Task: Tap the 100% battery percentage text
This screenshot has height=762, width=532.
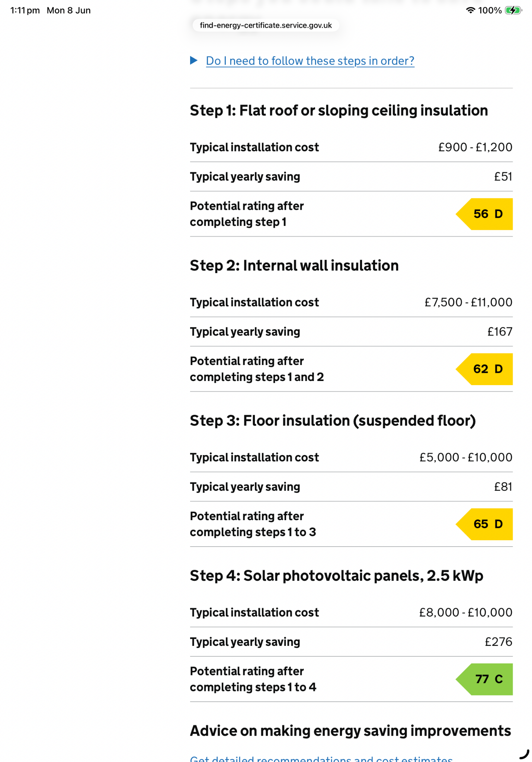Action: coord(490,10)
